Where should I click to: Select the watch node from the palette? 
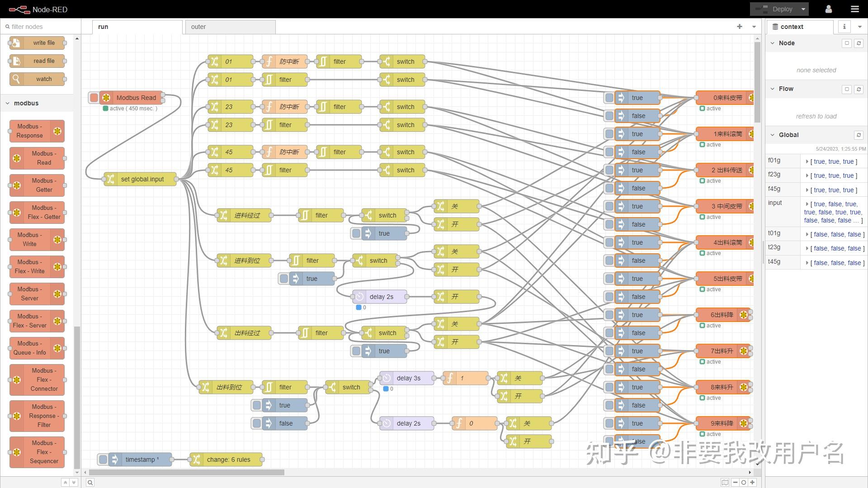[x=38, y=79]
